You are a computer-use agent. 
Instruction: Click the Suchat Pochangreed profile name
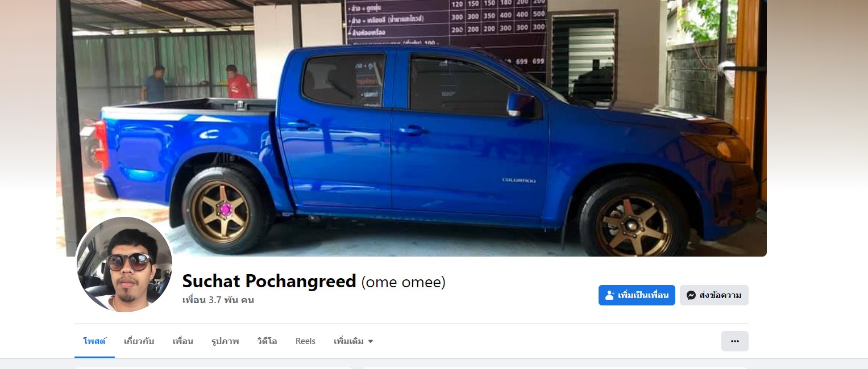(269, 281)
